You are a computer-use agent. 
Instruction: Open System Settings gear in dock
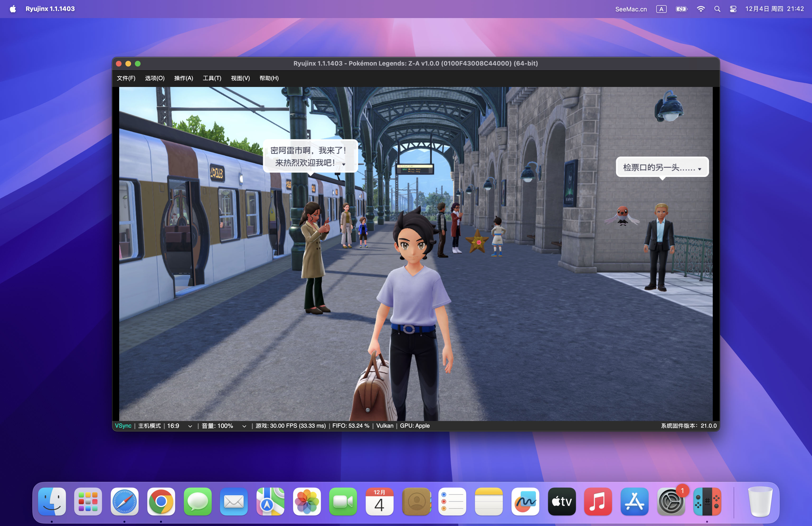670,502
